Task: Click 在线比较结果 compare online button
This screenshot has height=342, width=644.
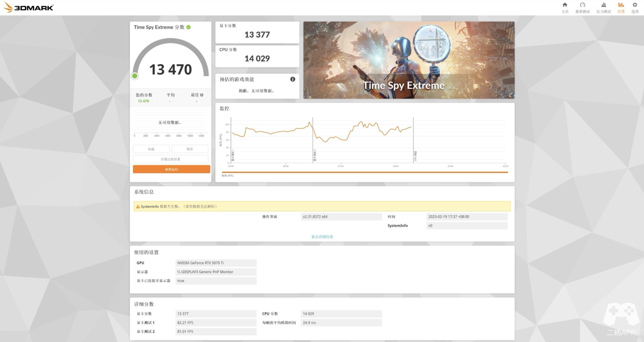Action: [x=171, y=159]
